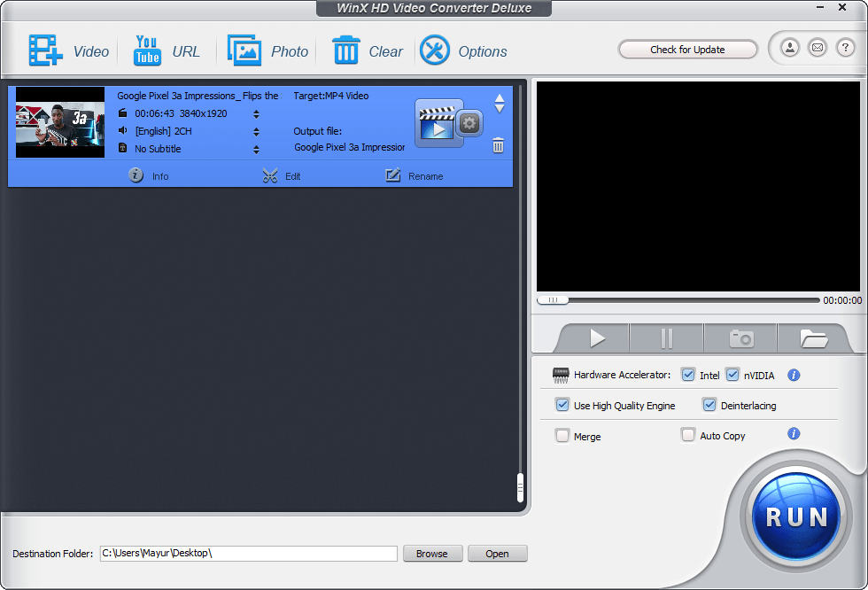This screenshot has height=590, width=868.
Task: Open the Edit scissors tool
Action: coord(282,176)
